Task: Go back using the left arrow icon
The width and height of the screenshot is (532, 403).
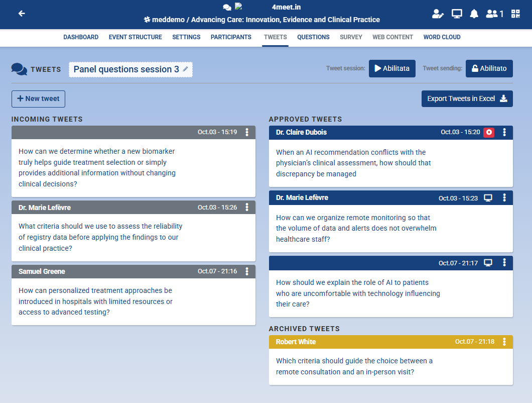Action: (22, 14)
